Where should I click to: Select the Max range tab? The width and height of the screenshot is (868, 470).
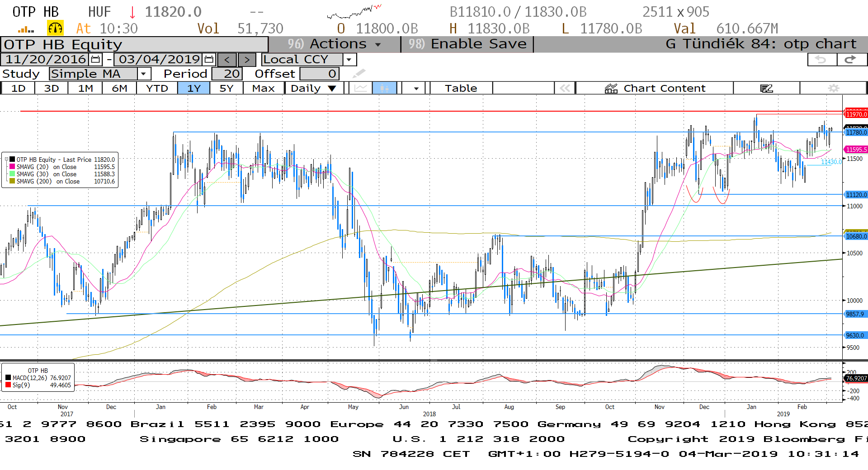coord(264,88)
